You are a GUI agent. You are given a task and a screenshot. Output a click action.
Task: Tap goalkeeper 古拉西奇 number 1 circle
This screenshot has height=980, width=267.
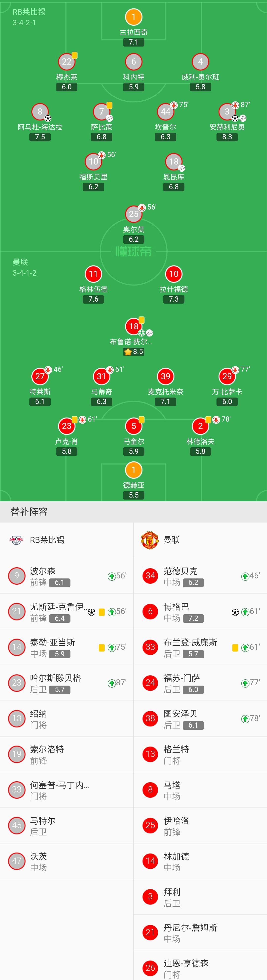(x=133, y=17)
